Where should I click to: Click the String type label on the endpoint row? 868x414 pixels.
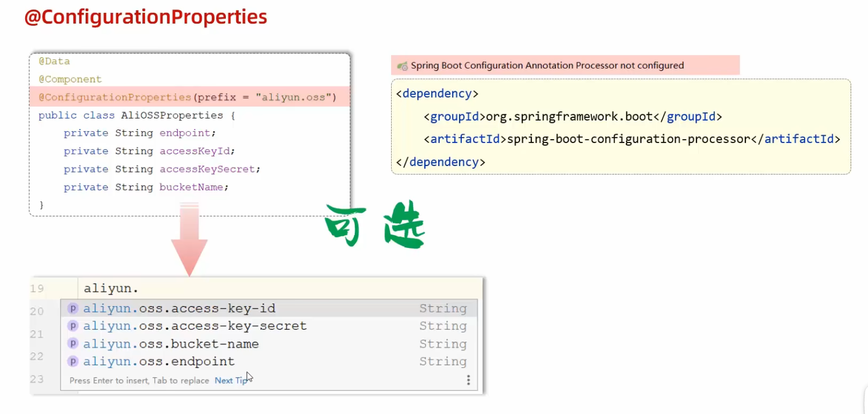(x=443, y=361)
